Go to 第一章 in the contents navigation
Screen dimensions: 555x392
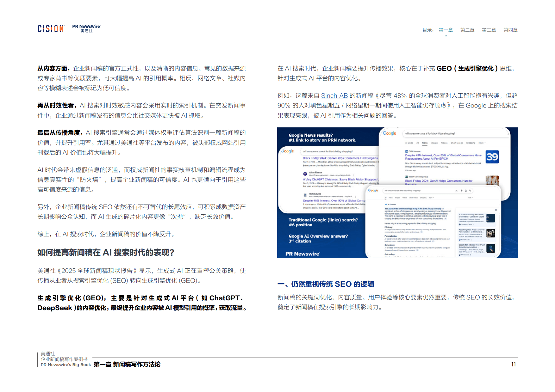pos(446,30)
